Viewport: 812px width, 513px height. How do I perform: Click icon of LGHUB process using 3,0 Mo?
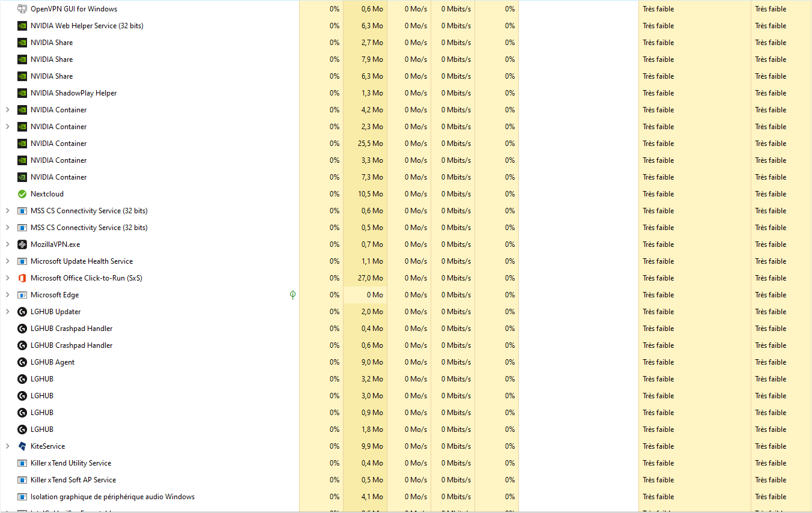22,396
